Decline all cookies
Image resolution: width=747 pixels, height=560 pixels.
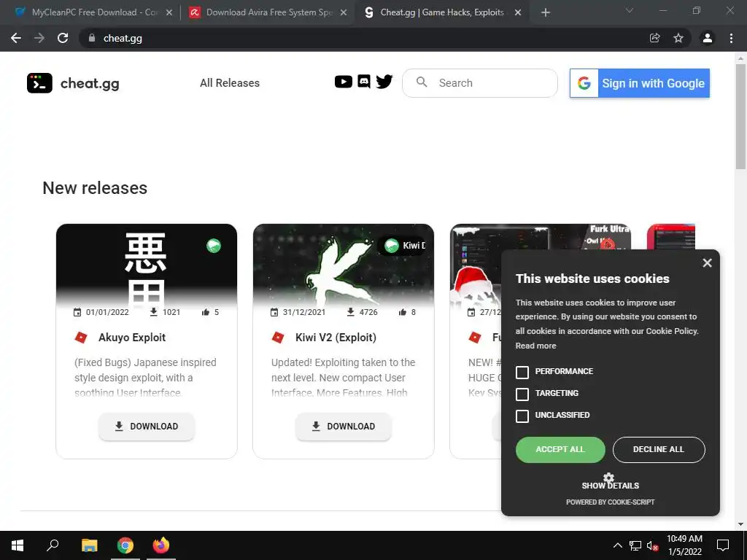click(659, 449)
